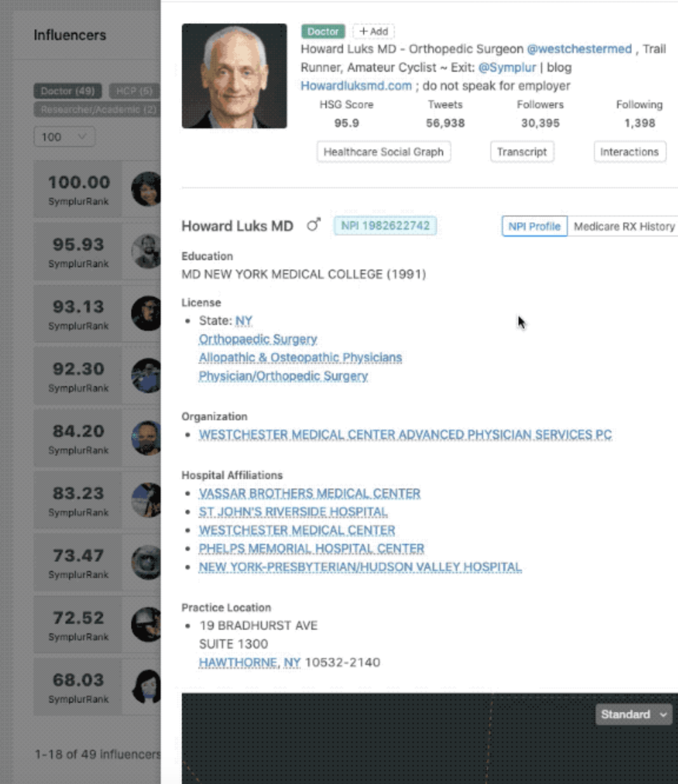Switch to Medicare RX History tab

(x=624, y=226)
